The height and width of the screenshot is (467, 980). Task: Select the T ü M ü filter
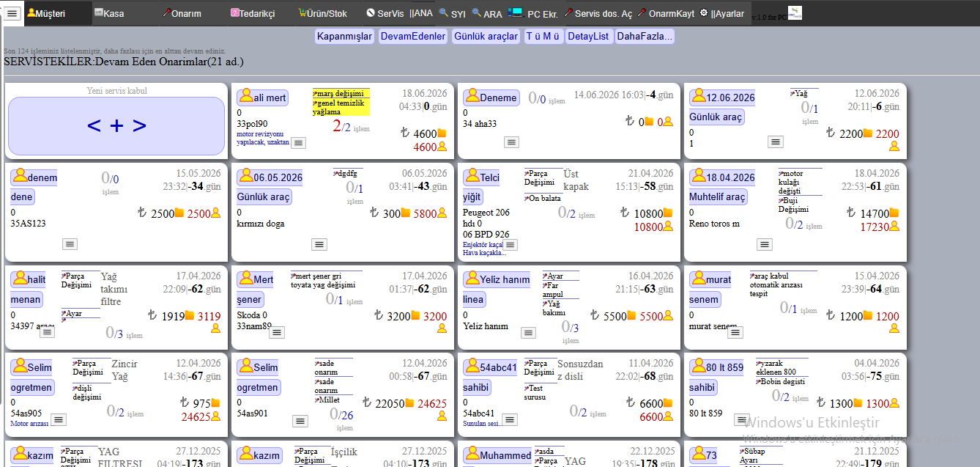pos(543,36)
